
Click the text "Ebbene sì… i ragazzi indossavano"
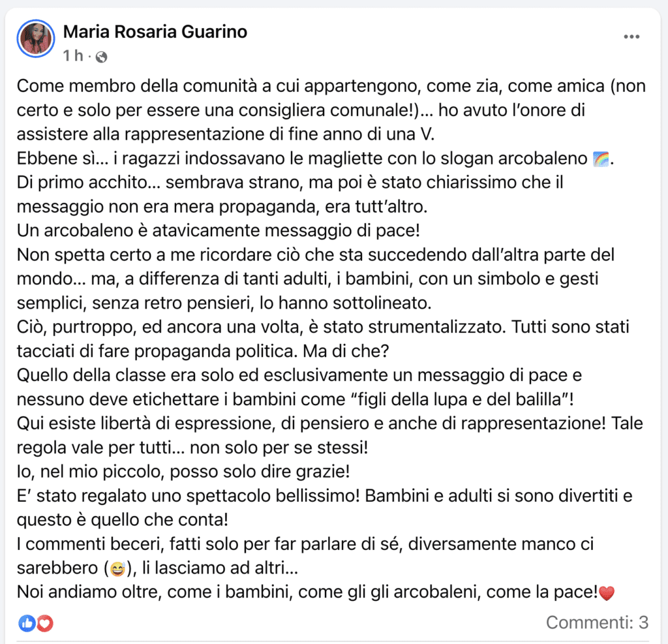(x=130, y=159)
